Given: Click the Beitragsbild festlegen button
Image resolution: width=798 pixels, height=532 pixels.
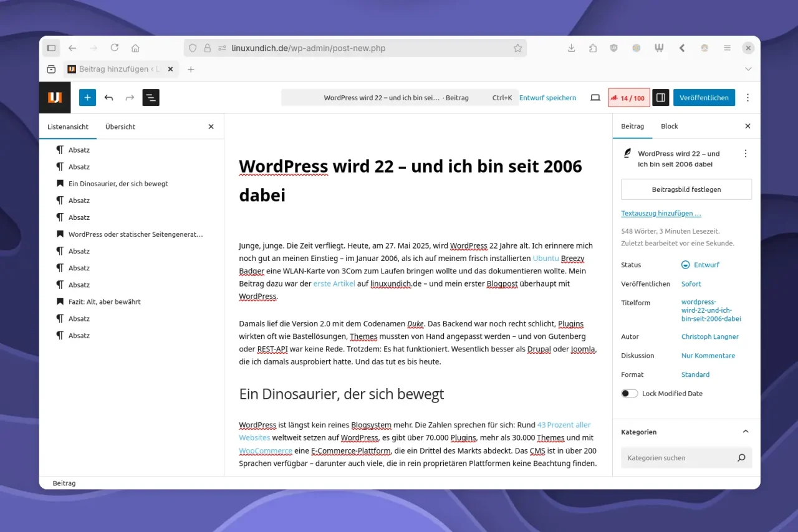Looking at the screenshot, I should point(686,189).
